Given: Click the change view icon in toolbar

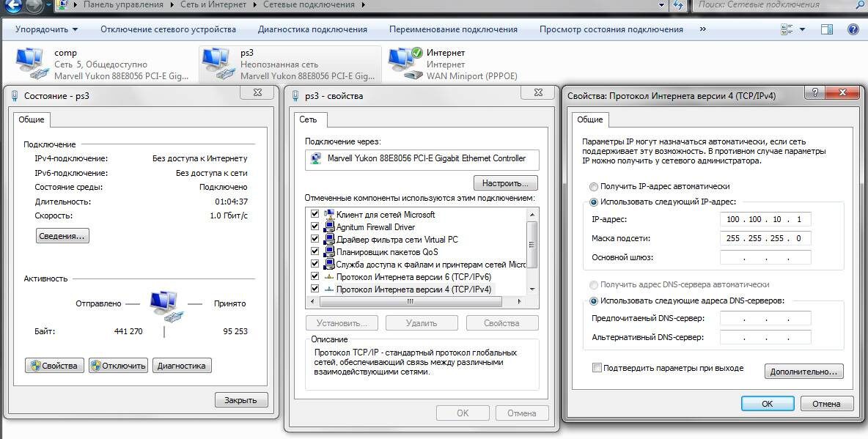Looking at the screenshot, I should [787, 30].
